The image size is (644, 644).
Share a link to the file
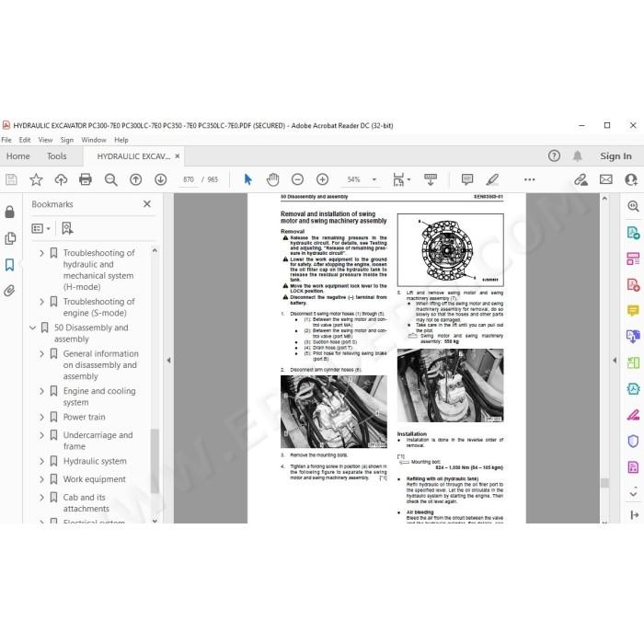click(581, 179)
